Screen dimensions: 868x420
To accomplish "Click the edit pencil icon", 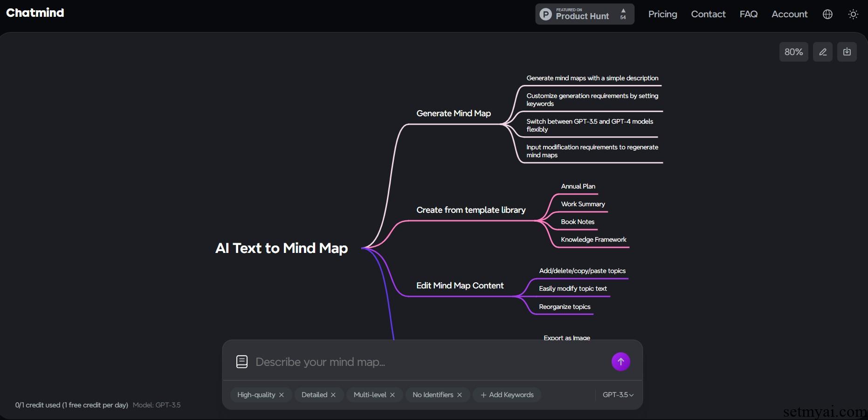I will point(823,52).
